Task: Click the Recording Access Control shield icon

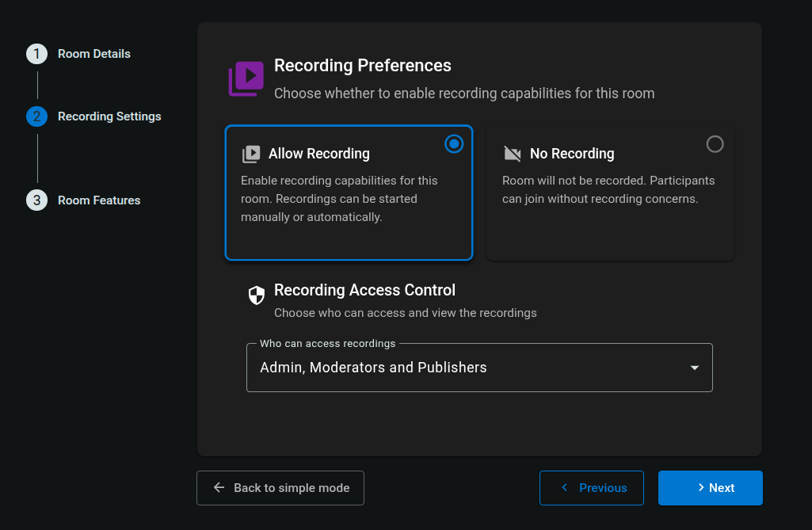Action: 257,296
